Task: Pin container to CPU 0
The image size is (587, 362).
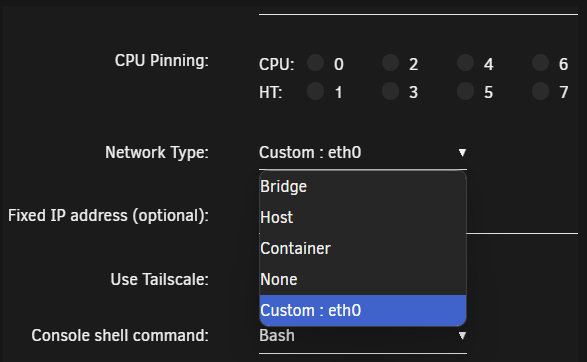Action: (316, 63)
